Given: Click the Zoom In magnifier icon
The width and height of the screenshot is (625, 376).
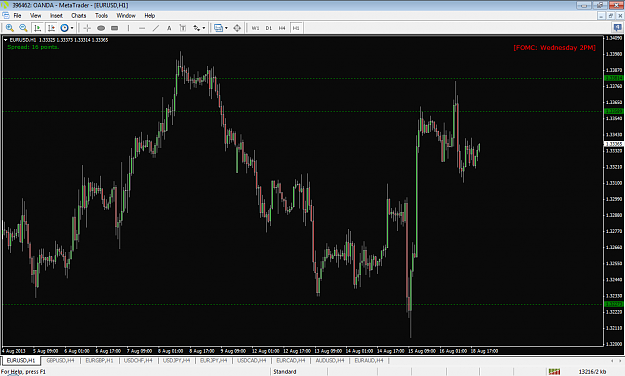Looking at the screenshot, I should 10,28.
